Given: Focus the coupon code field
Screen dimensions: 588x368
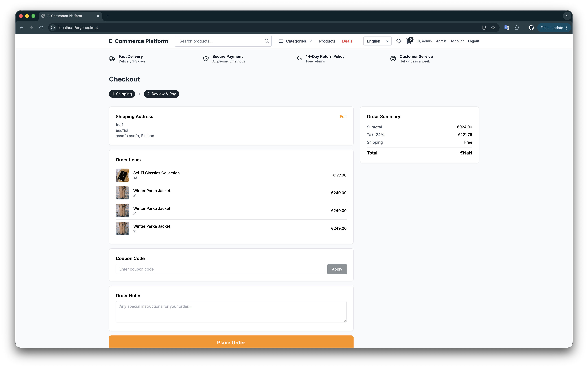Looking at the screenshot, I should (x=220, y=269).
